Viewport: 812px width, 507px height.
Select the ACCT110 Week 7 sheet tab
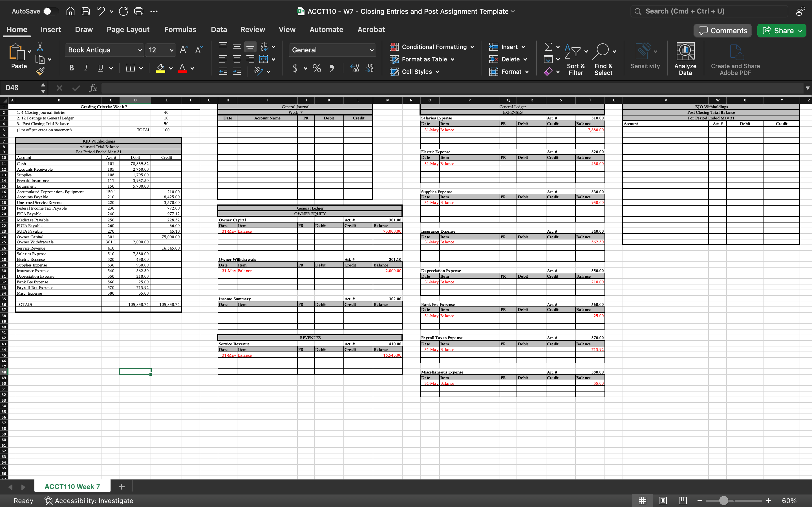(x=72, y=486)
